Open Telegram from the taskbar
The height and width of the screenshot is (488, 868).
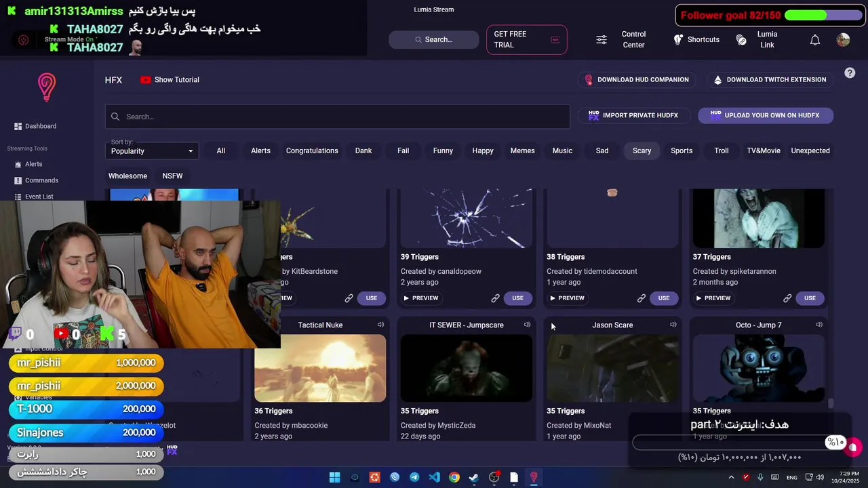[x=414, y=477]
